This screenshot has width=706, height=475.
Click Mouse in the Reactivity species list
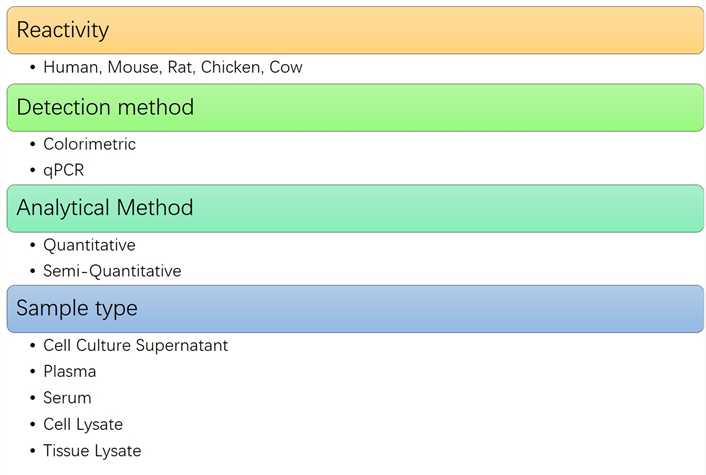click(x=131, y=68)
